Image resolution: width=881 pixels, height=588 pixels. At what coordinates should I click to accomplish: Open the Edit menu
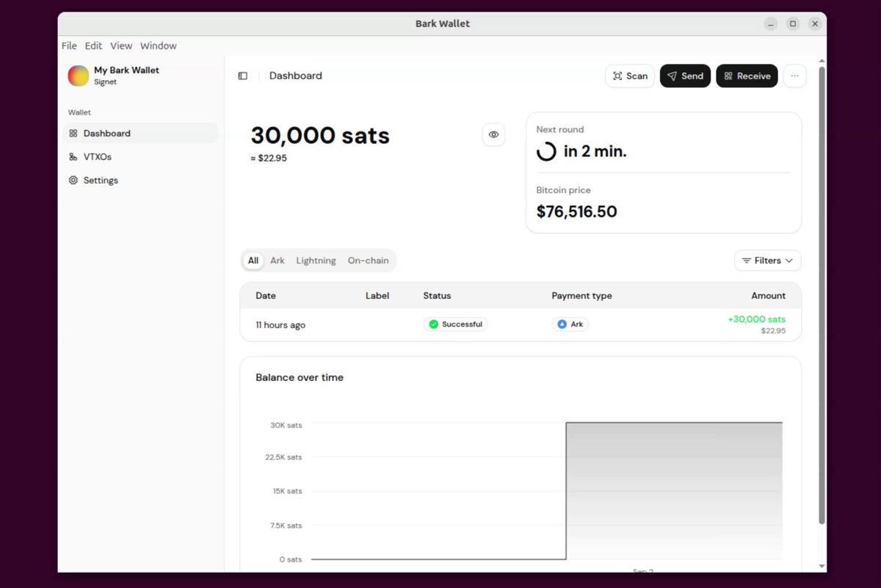coord(93,46)
